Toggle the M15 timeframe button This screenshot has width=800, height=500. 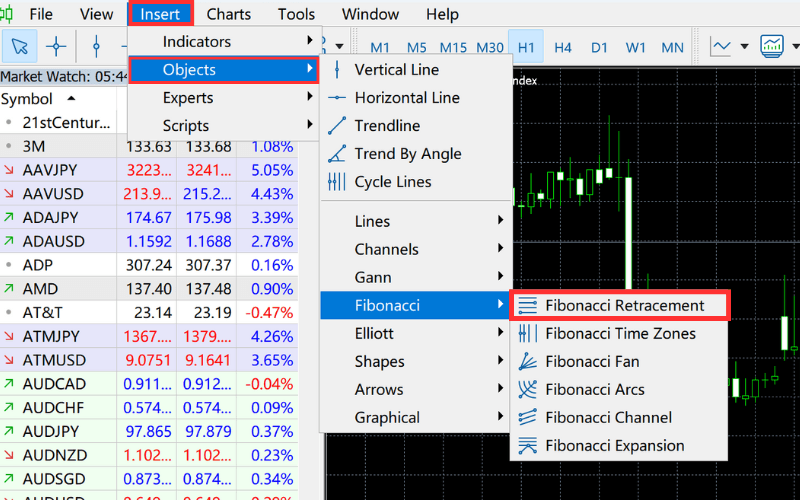click(453, 47)
